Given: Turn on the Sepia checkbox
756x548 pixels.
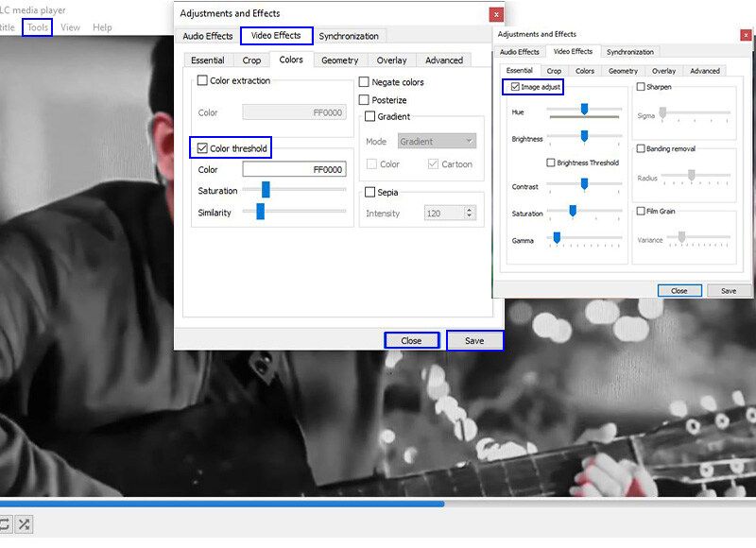Looking at the screenshot, I should tap(370, 193).
